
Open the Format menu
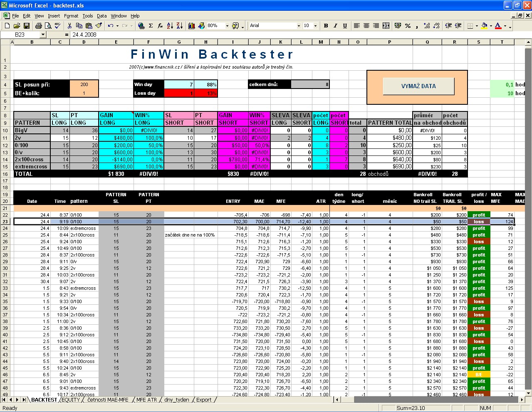coord(71,16)
